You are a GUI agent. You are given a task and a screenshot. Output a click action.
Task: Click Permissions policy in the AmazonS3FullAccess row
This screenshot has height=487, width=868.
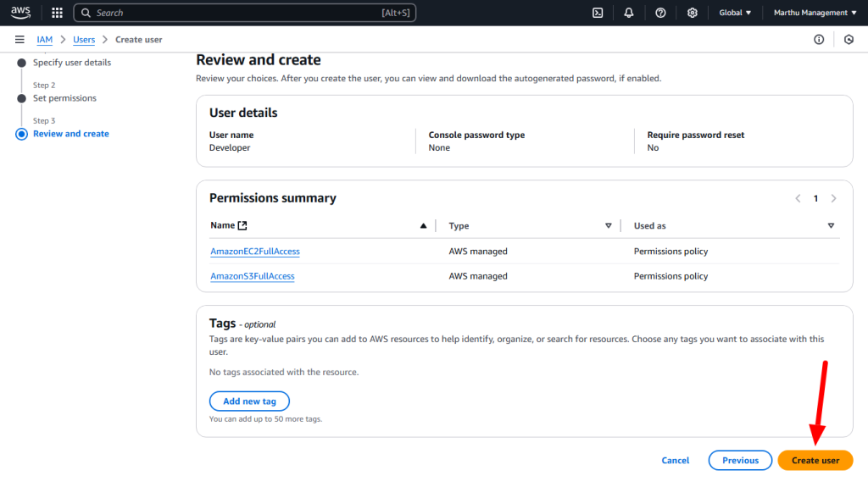point(671,276)
